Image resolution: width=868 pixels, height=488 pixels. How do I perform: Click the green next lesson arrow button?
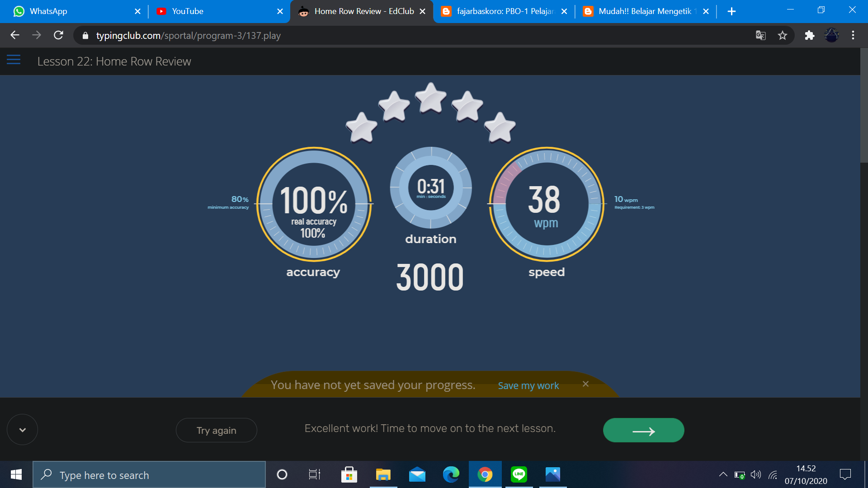[x=643, y=430]
